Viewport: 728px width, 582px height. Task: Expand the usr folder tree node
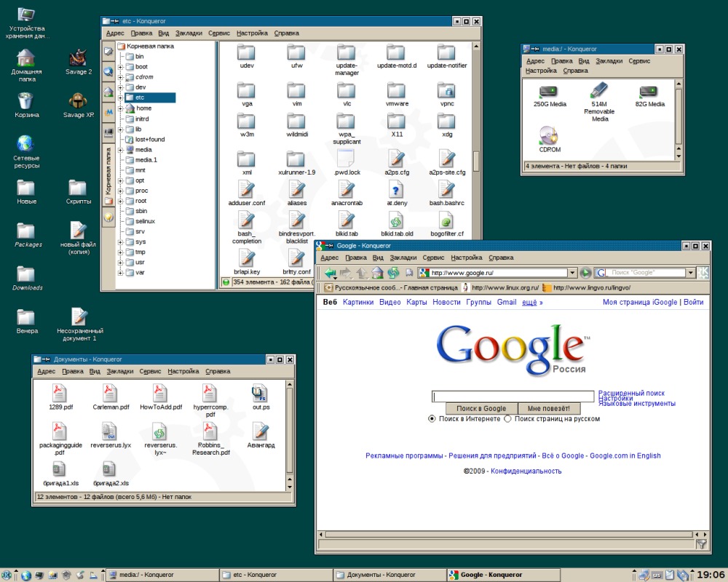coord(120,262)
